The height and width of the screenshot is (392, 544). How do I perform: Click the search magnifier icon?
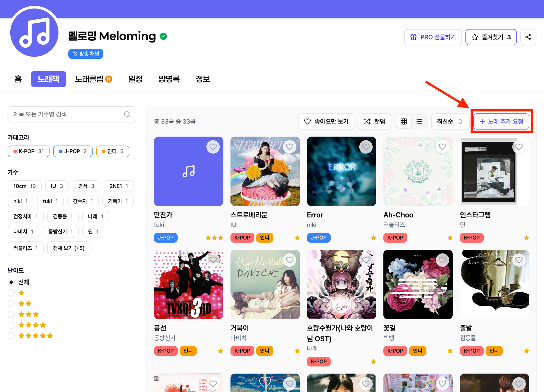pos(127,114)
